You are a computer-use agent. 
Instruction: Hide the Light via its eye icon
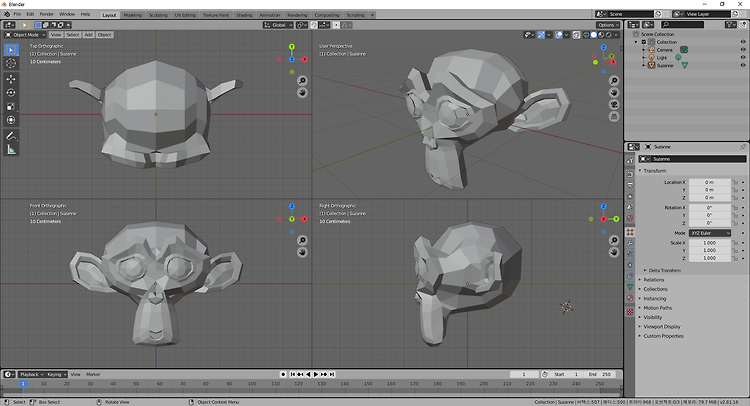[x=743, y=57]
